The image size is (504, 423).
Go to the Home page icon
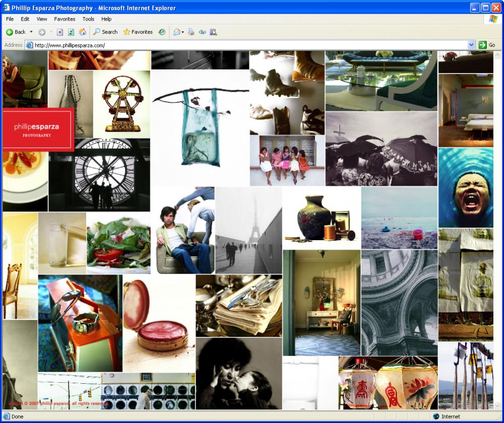(x=83, y=32)
